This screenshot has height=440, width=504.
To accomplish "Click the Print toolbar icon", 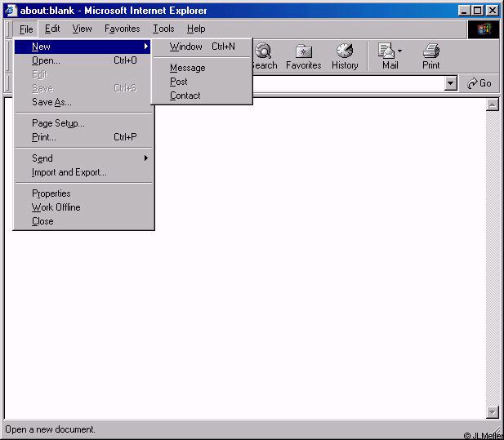I will click(430, 56).
